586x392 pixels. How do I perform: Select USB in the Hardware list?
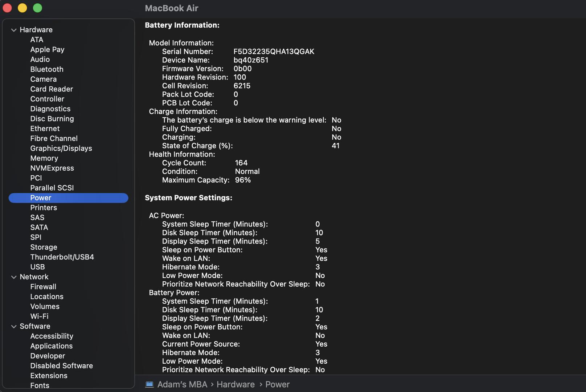[x=37, y=267]
